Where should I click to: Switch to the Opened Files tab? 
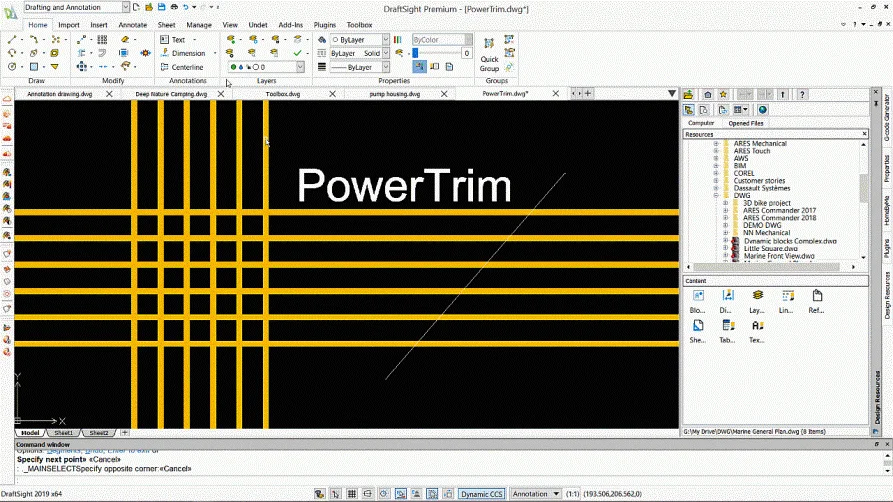point(746,123)
